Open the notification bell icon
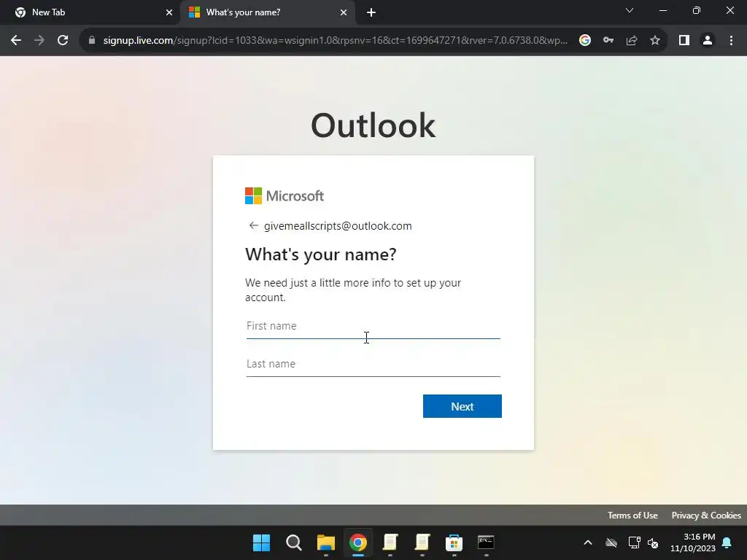 727,542
